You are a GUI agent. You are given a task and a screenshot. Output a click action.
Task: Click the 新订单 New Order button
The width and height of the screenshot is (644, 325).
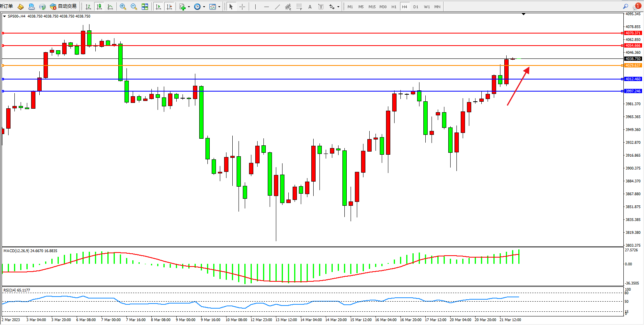click(7, 6)
